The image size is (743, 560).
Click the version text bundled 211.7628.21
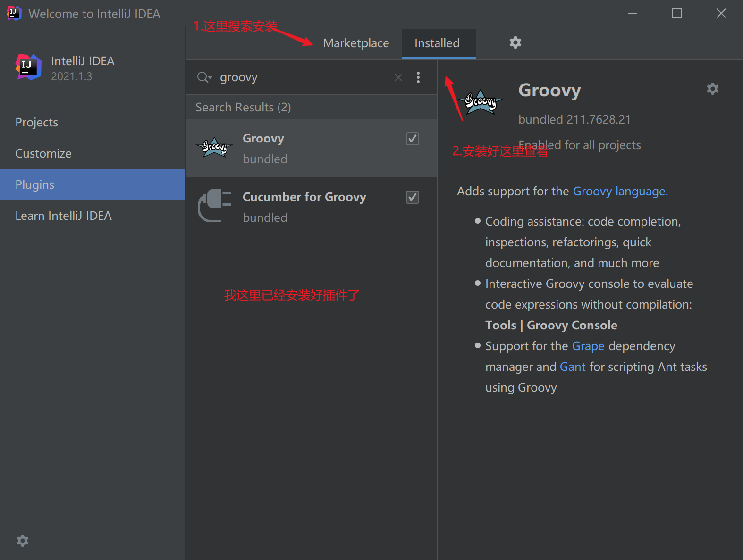tap(574, 119)
